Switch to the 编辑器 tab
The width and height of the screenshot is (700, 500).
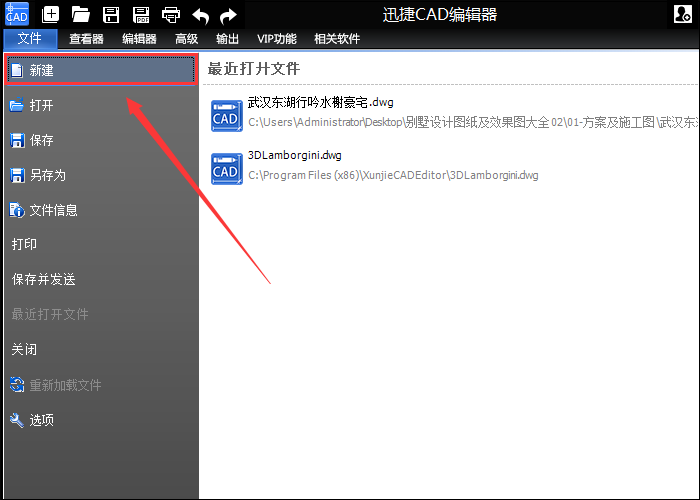click(x=139, y=39)
